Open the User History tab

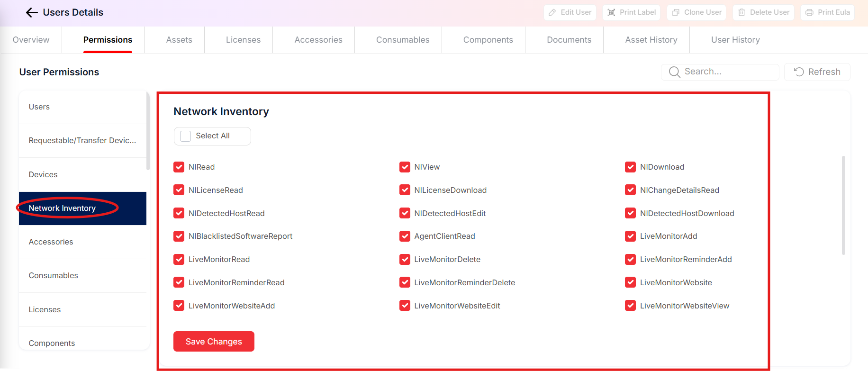(735, 40)
